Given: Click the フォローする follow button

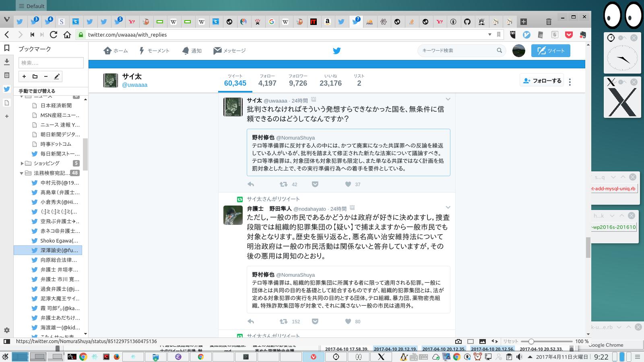Looking at the screenshot, I should point(542,81).
